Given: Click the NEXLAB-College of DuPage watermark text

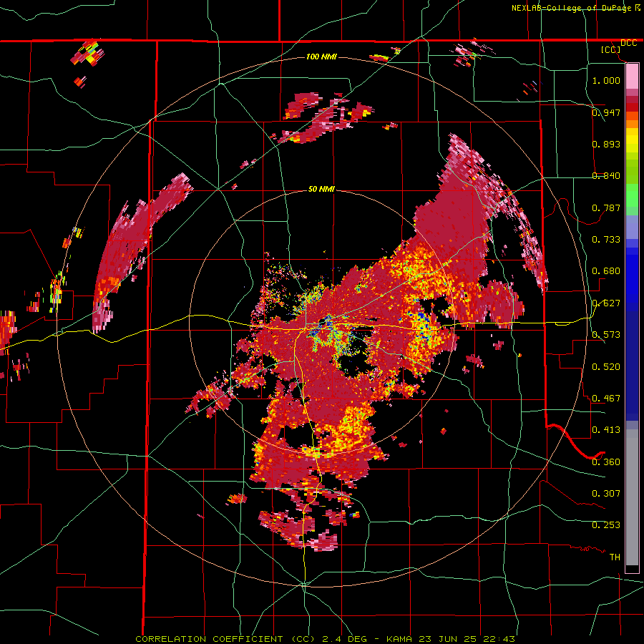Looking at the screenshot, I should [x=575, y=8].
